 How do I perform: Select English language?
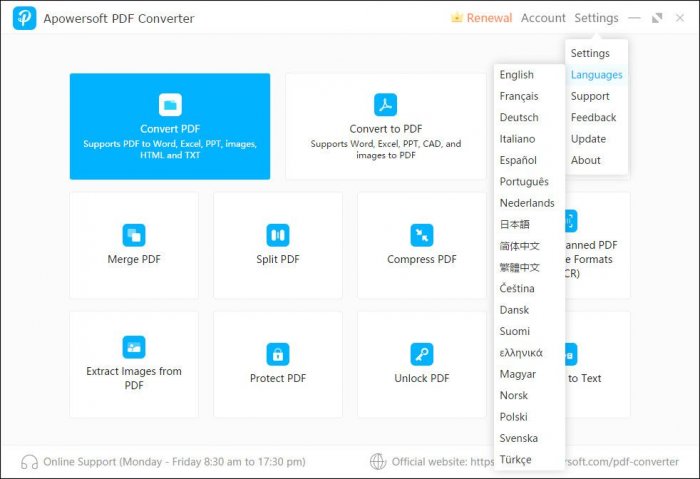529,75
